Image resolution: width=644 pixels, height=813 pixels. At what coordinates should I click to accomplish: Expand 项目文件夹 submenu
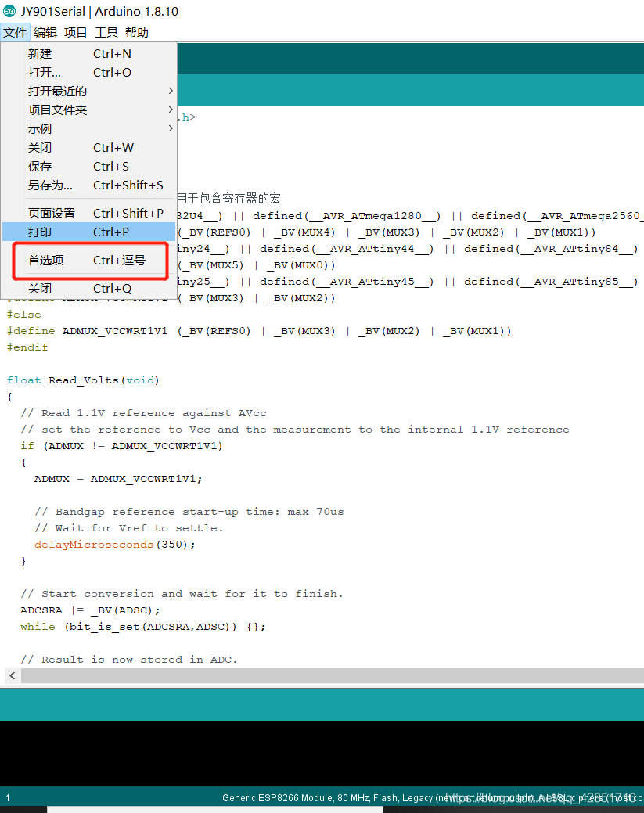point(88,110)
